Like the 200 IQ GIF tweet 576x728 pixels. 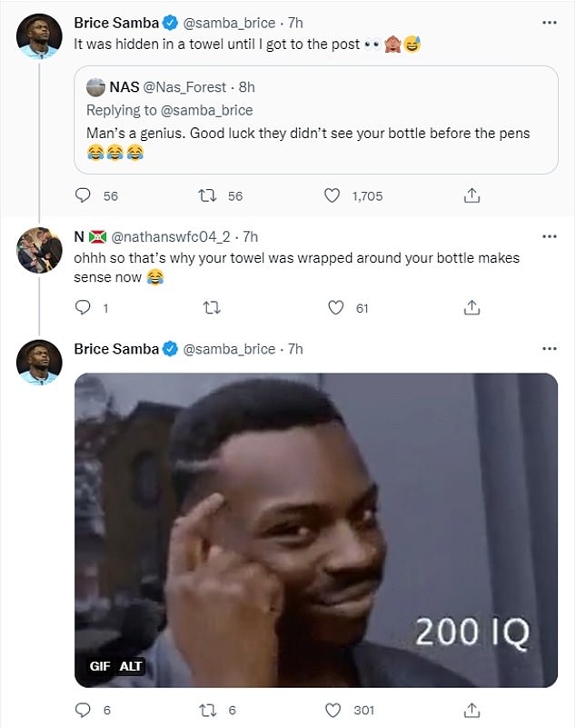[333, 710]
